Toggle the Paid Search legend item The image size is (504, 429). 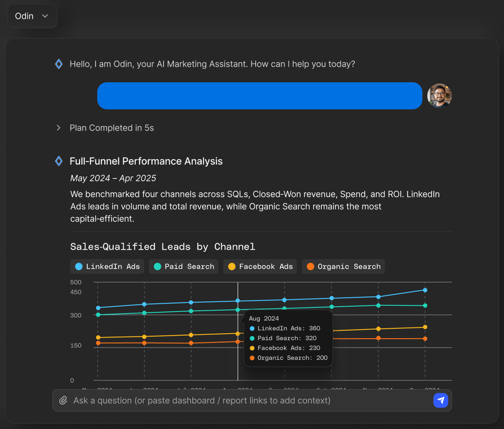184,267
